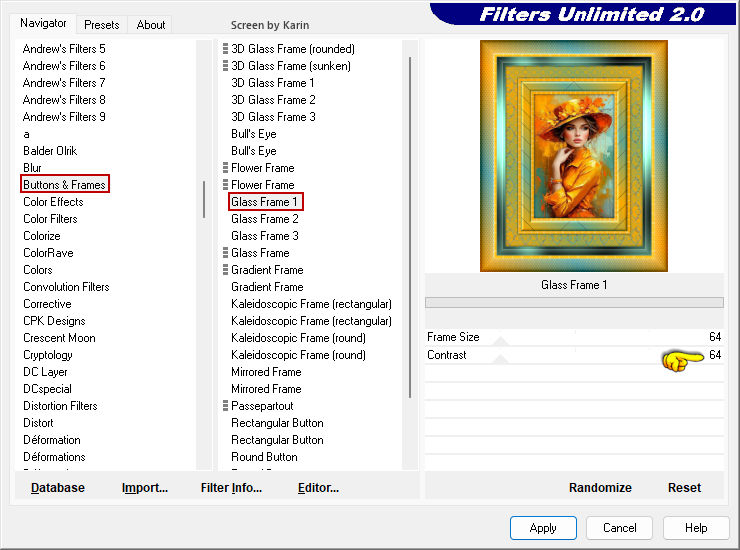Open the Help button
This screenshot has width=740, height=550.
tap(696, 528)
